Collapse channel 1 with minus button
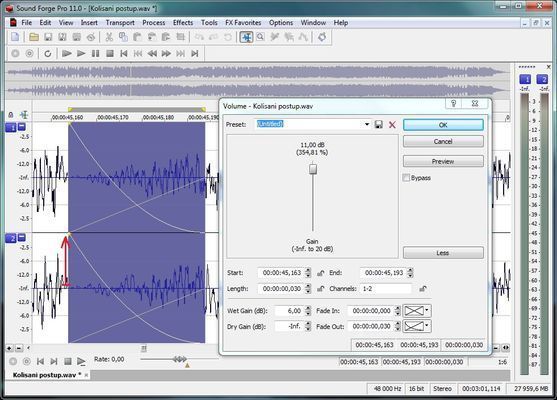The width and height of the screenshot is (557, 400). [22, 126]
